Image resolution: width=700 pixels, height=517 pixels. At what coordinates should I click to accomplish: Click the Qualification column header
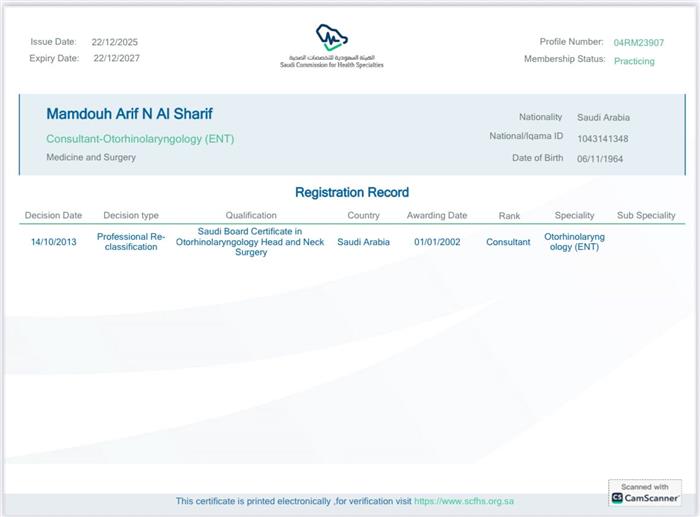251,215
